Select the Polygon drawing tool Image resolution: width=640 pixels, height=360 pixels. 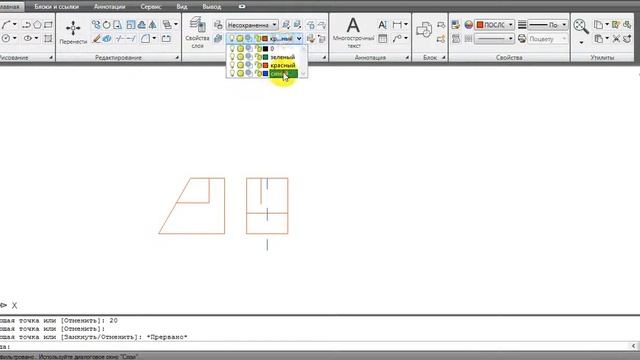[x=37, y=25]
